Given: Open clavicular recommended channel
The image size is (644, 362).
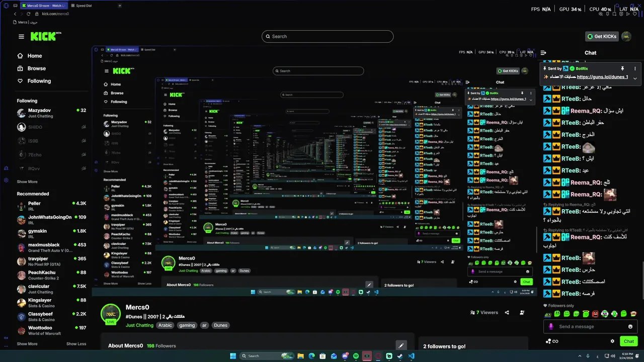Looking at the screenshot, I should (51, 289).
